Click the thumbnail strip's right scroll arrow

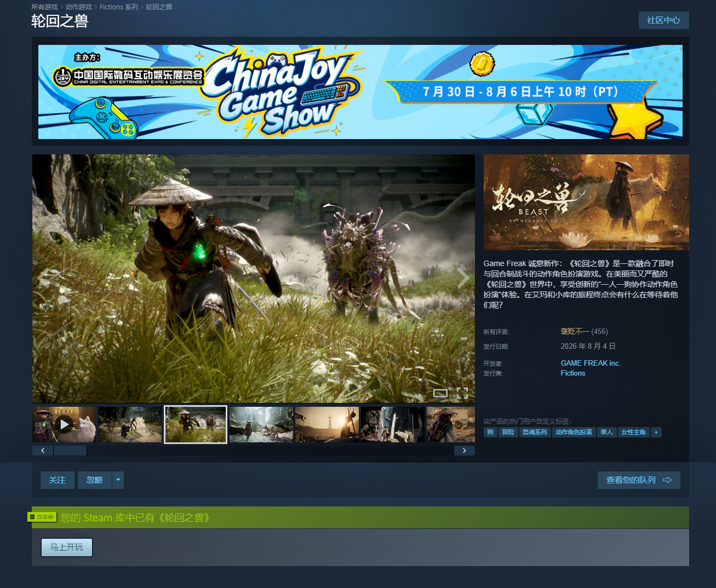[x=465, y=451]
